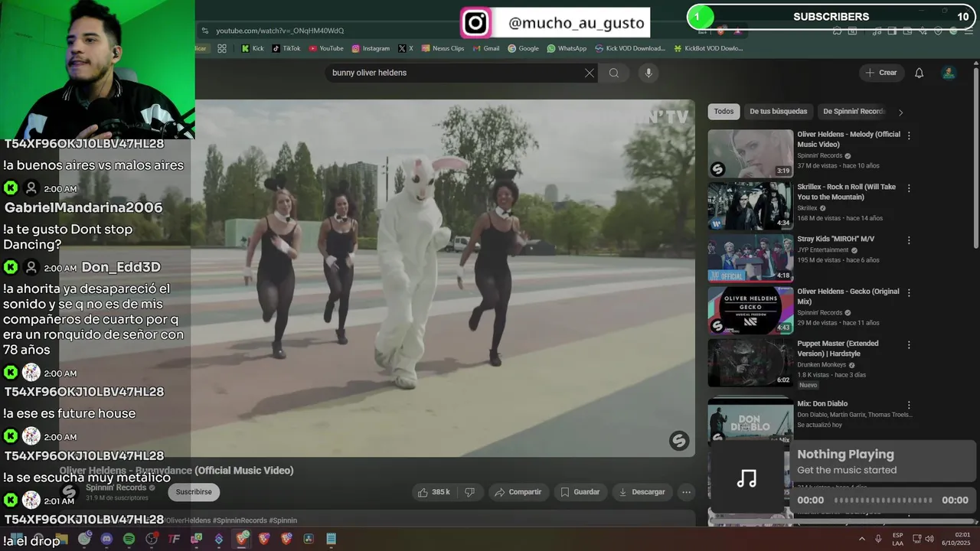Click the Spinnin' Records channel name
980x551 pixels.
click(116, 487)
